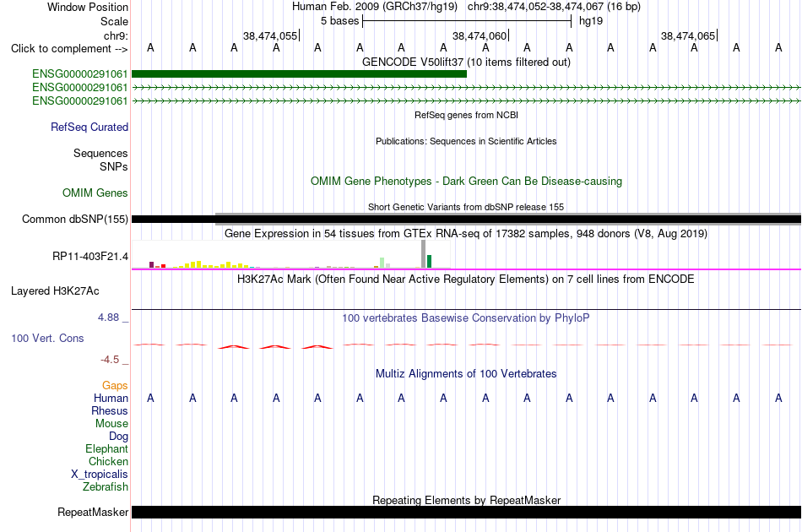802x532 pixels.
Task: Click the tall gray GTEx expression bar
Action: pos(424,253)
